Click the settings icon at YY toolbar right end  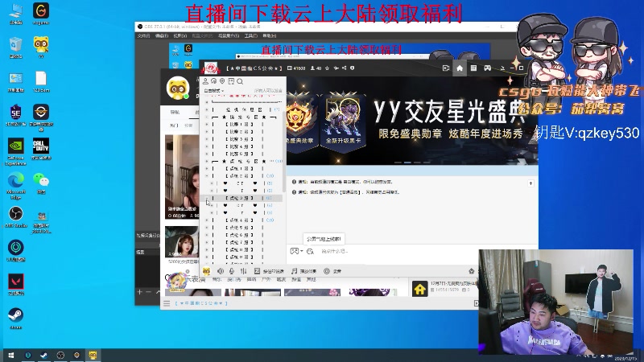point(472,271)
